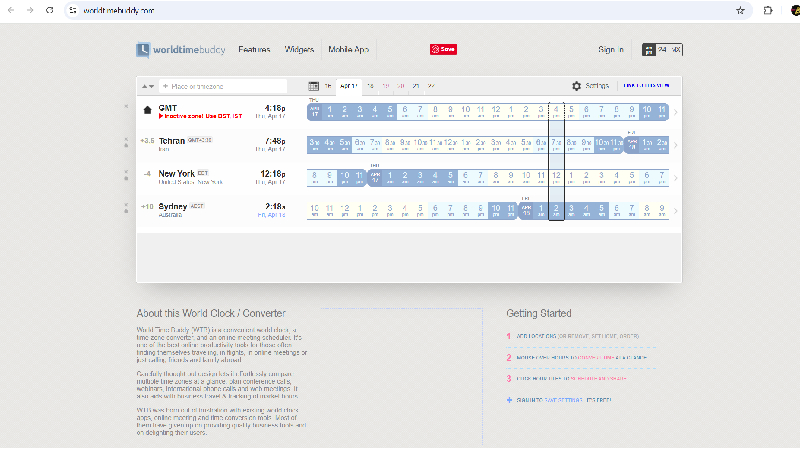Bookmark the page with the star icon
This screenshot has width=800, height=450.
click(740, 10)
